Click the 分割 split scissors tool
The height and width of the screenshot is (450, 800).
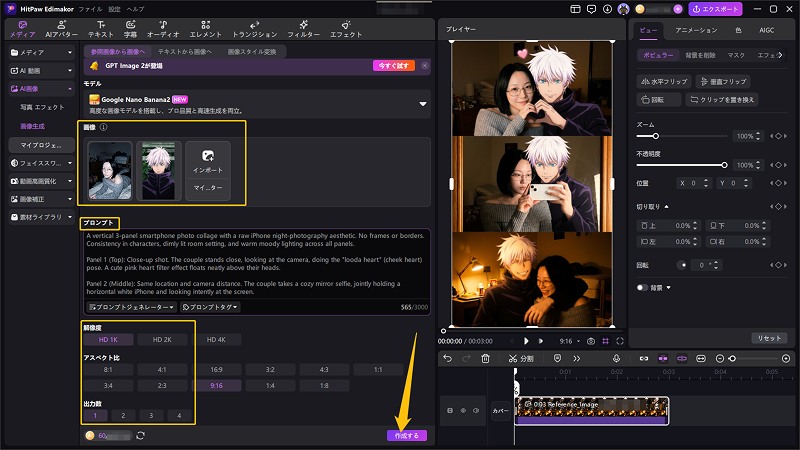(x=521, y=359)
